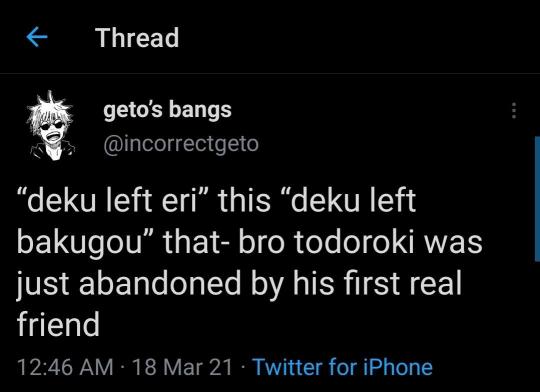Click the word abandoned in tweet
Screen dimensions: 540x392
point(160,283)
